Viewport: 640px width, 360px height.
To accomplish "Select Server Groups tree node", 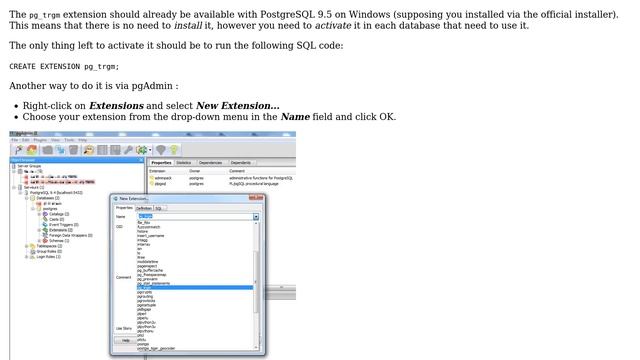I will (x=29, y=166).
